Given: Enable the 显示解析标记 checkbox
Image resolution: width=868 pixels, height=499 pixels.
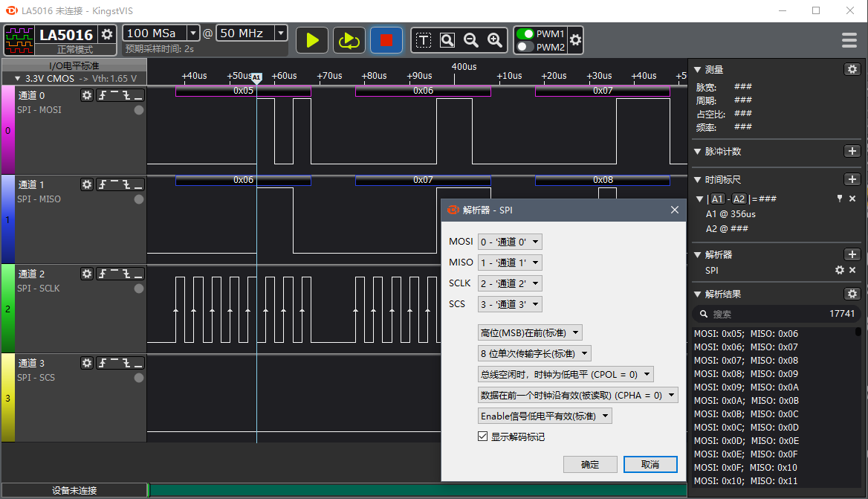Looking at the screenshot, I should (x=483, y=437).
